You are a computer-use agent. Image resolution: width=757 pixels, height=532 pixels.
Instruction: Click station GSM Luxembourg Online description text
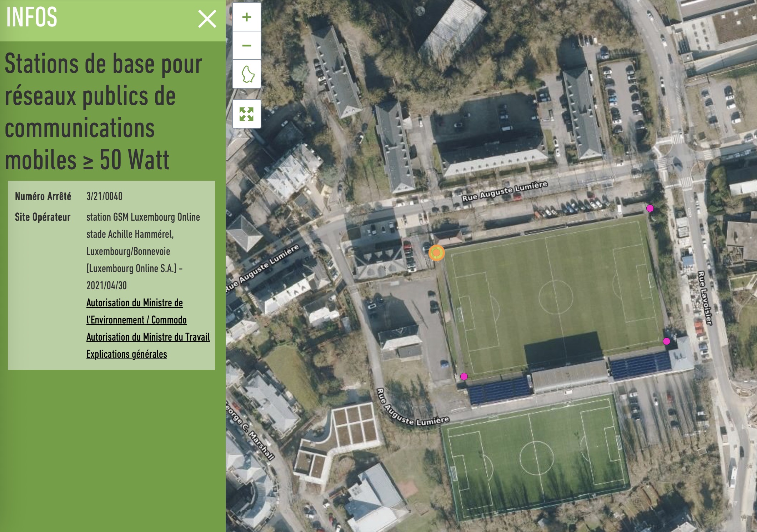(143, 217)
